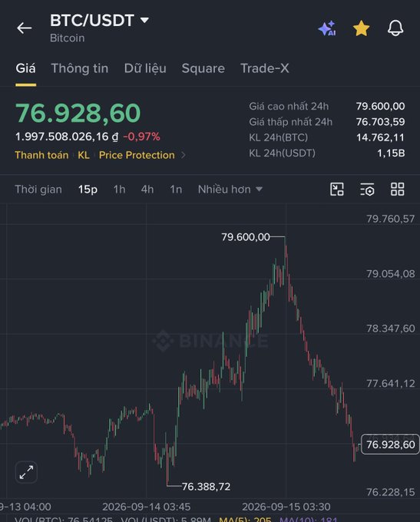Tap the 76.928,60 current price label on the chart axis
Screen dimensions: 420x522
click(x=390, y=444)
